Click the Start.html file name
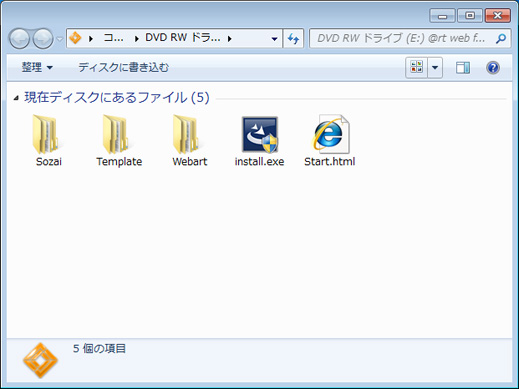Screen dimensions: 519x389 coord(329,162)
